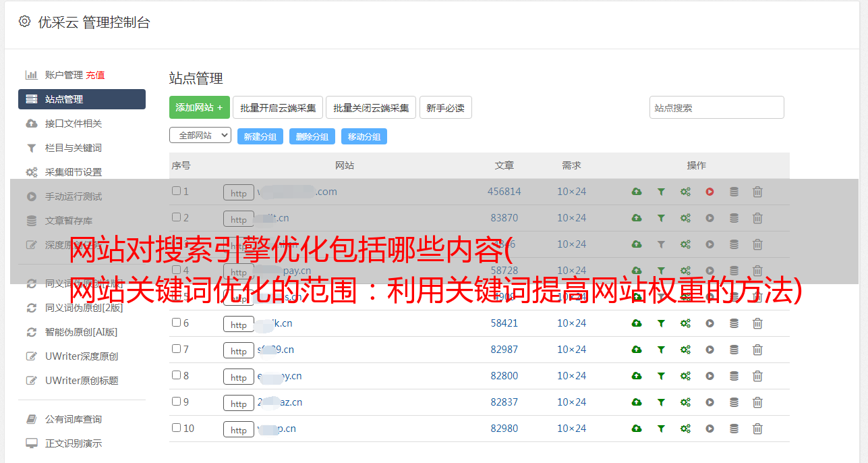Open the 全部网站 group dropdown

200,136
